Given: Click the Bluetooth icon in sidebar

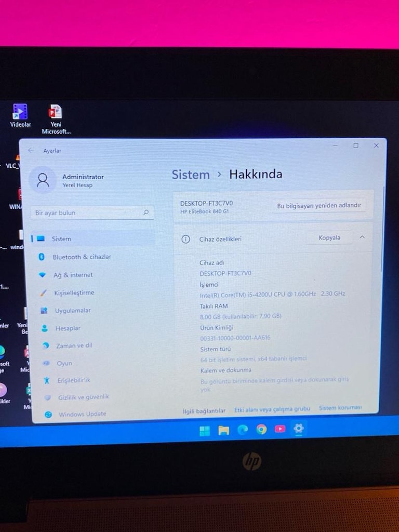Looking at the screenshot, I should click(x=42, y=257).
